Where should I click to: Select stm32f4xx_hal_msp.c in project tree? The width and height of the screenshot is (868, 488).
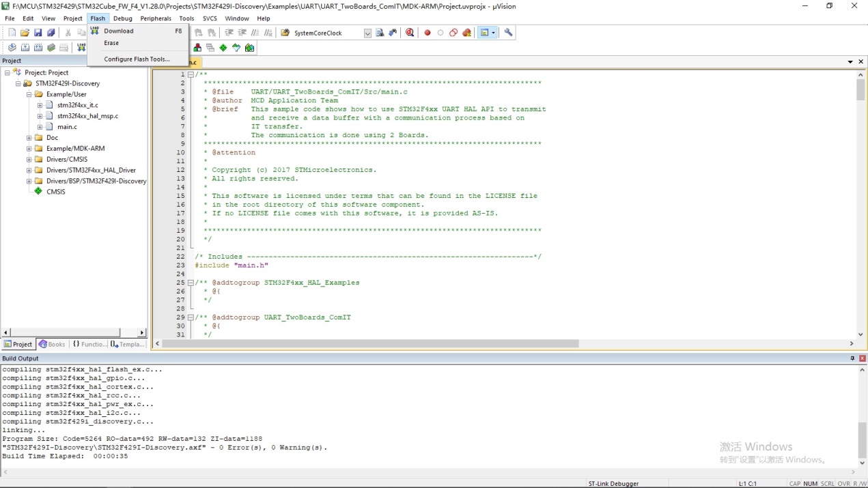click(x=87, y=116)
